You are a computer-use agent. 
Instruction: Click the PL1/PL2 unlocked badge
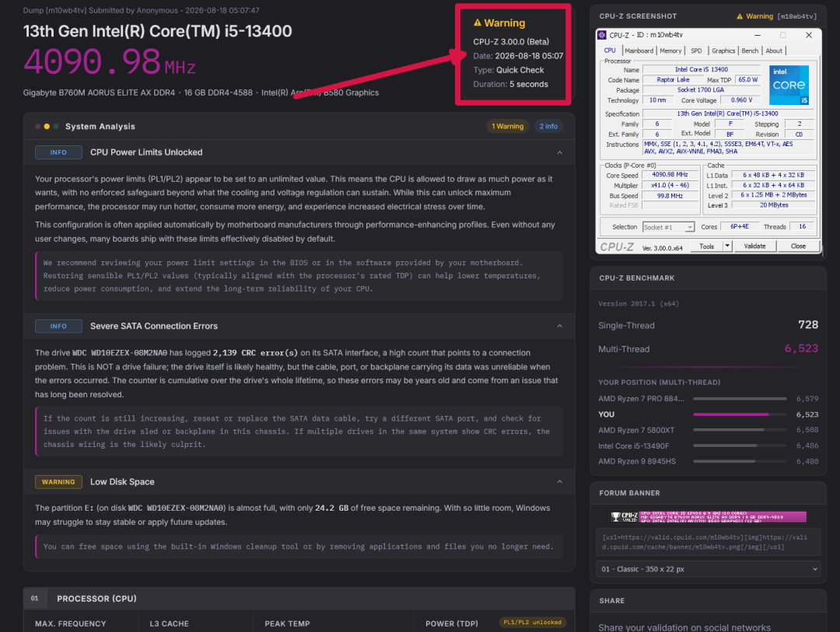tap(533, 623)
